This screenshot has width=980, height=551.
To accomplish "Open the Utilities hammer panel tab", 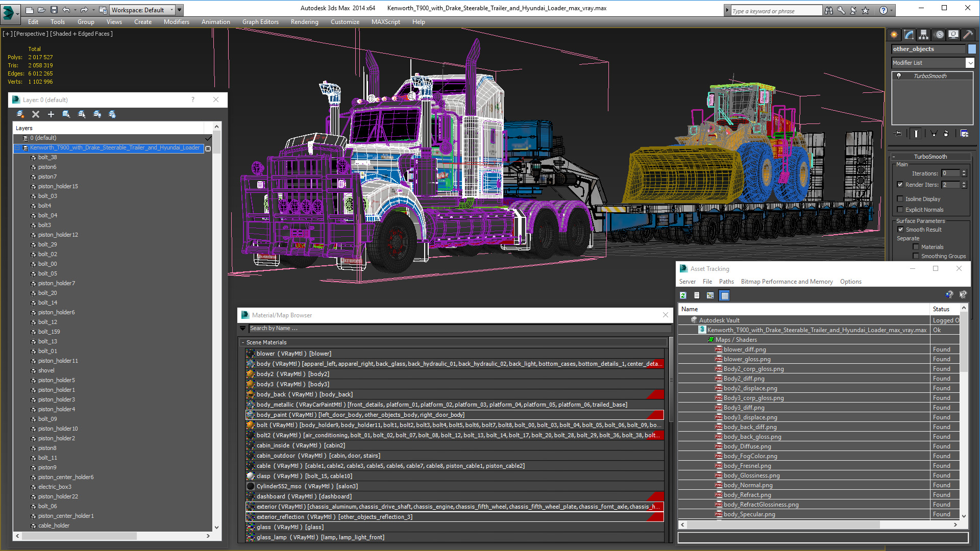I will (x=968, y=35).
